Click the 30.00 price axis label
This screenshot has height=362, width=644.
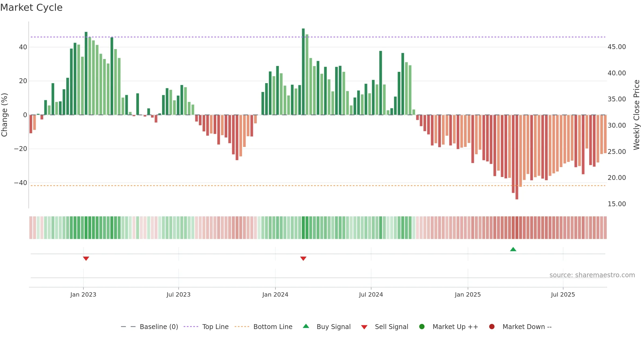(x=617, y=125)
